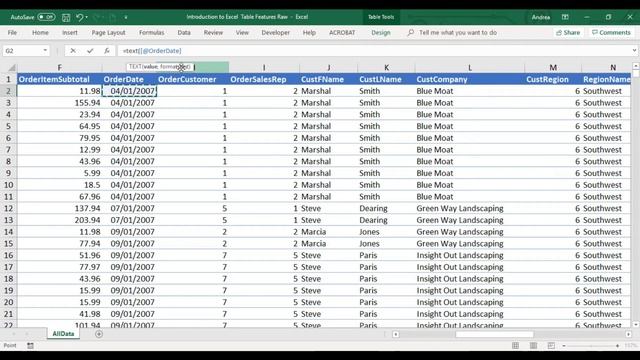This screenshot has width=640, height=360.
Task: Switch to Page Layout tab
Action: [108, 32]
